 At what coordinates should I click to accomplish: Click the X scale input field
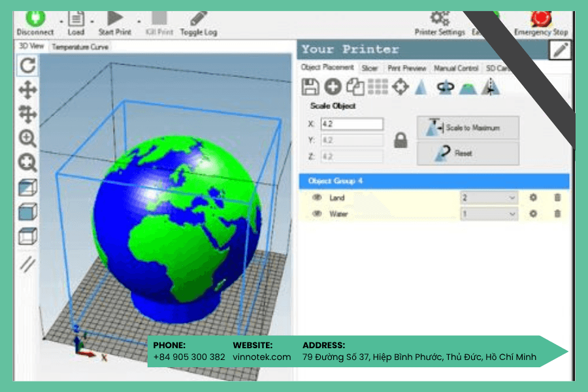click(x=351, y=124)
